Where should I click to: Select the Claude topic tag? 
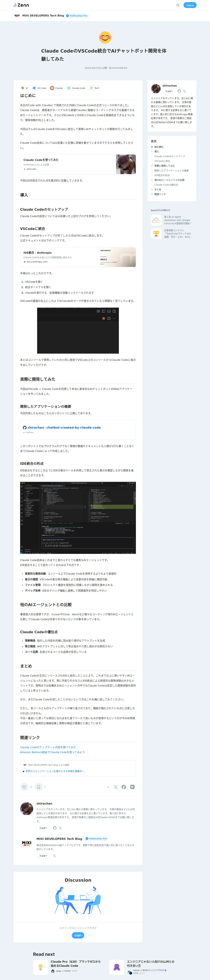tap(56, 88)
